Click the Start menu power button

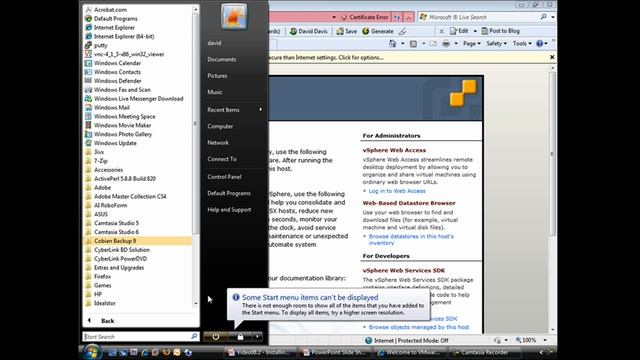coord(216,337)
